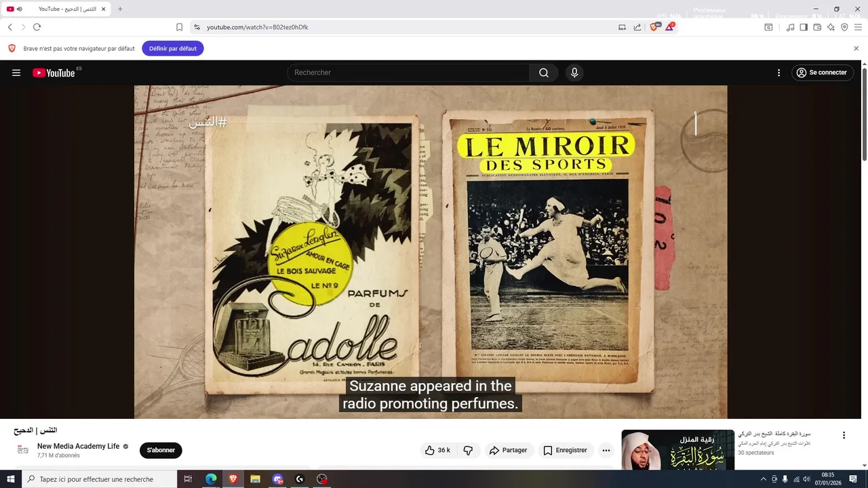868x488 pixels.
Task: Open New Media Academy Life channel
Action: [x=78, y=446]
